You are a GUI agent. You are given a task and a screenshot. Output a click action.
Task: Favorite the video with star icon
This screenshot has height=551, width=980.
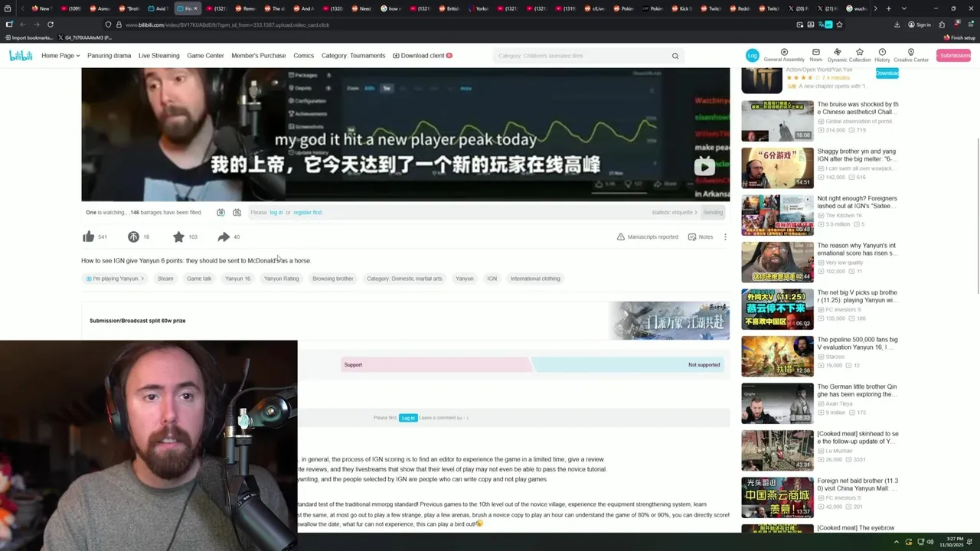click(178, 236)
